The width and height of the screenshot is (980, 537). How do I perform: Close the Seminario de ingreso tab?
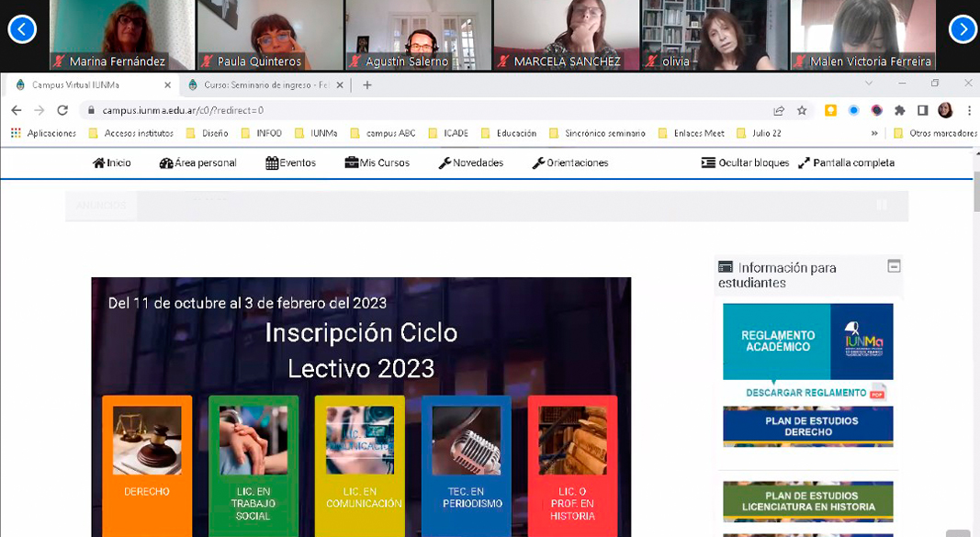coord(340,85)
